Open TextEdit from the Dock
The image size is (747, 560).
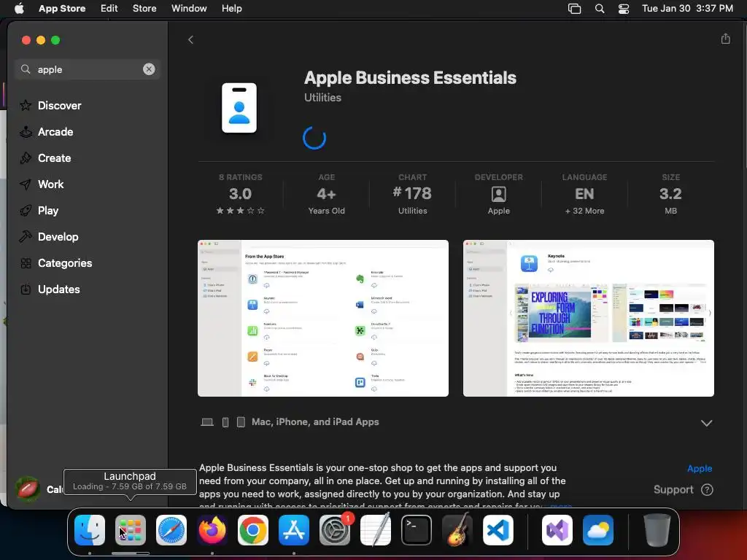376,530
